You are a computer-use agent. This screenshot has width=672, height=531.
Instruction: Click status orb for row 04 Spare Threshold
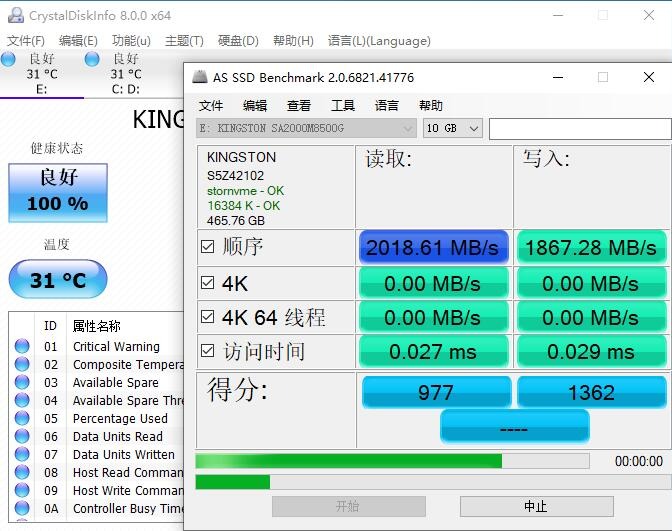[22, 400]
